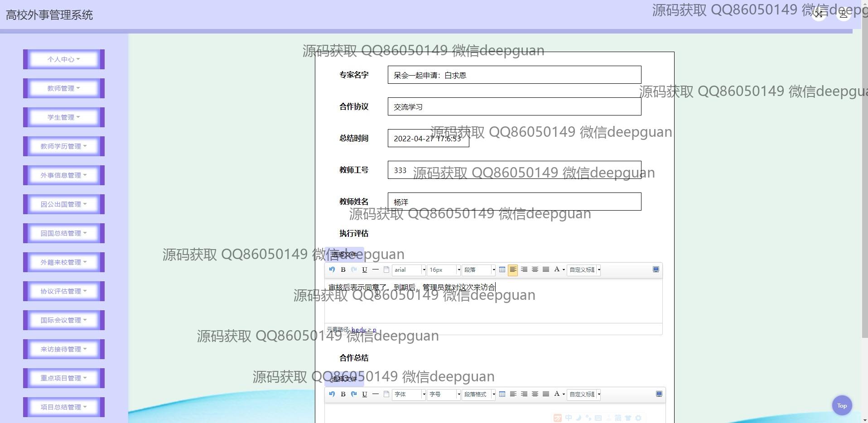This screenshot has width=868, height=423.
Task: Open the 段落格式 dropdown
Action: [479, 394]
